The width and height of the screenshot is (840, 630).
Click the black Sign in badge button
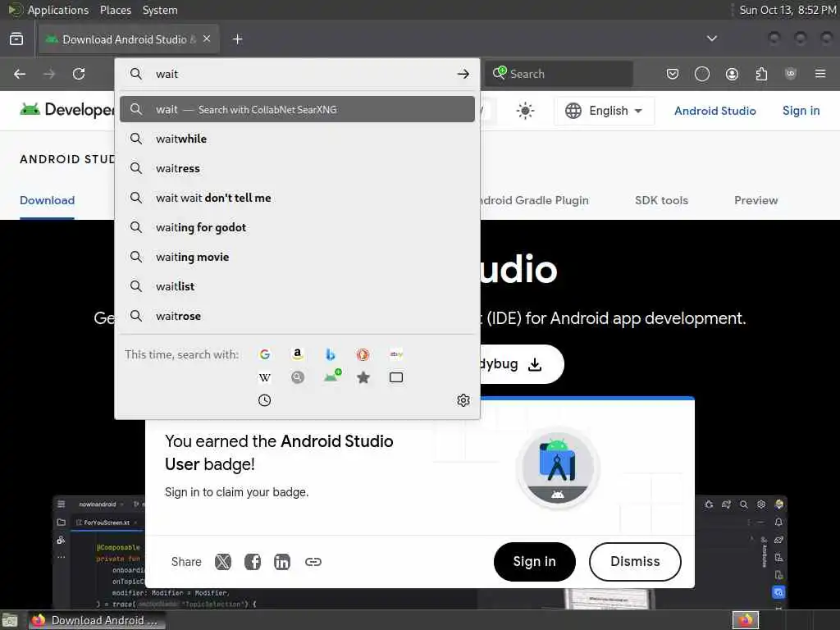[535, 561]
